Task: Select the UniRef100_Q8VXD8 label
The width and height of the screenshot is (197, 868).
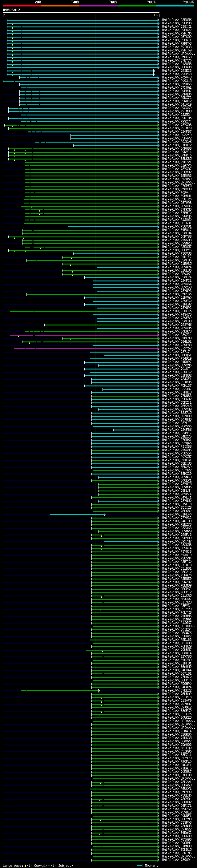Action: [177, 125]
